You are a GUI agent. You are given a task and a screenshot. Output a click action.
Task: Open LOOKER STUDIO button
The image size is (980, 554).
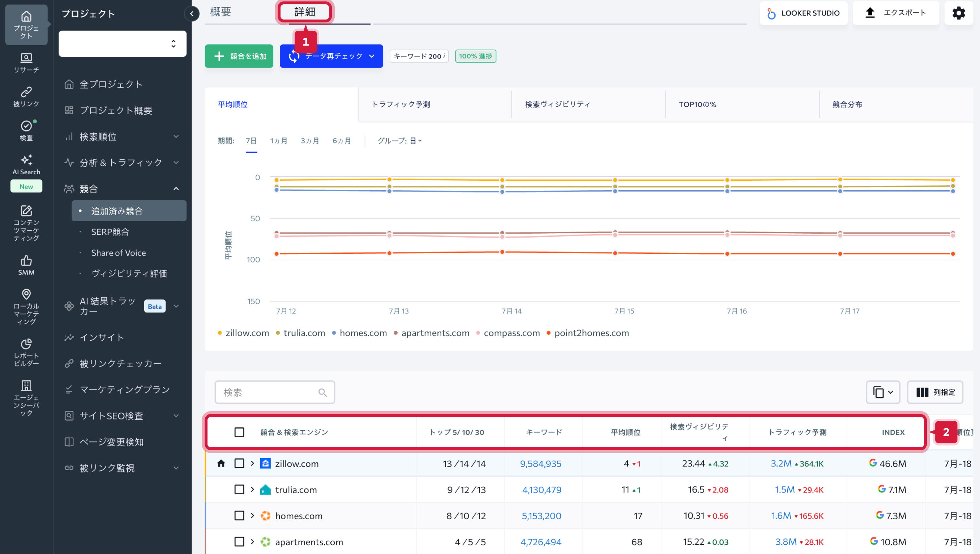[804, 13]
